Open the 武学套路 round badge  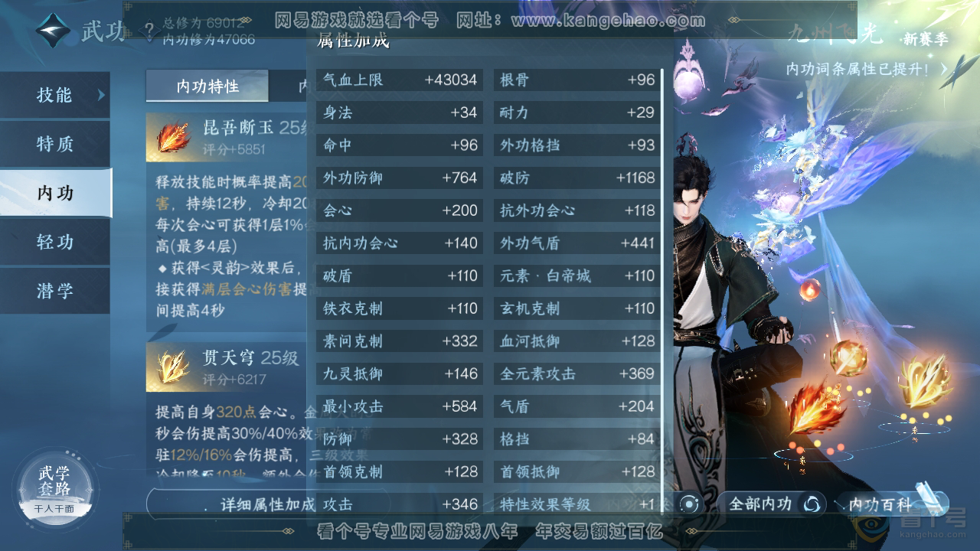tap(55, 487)
